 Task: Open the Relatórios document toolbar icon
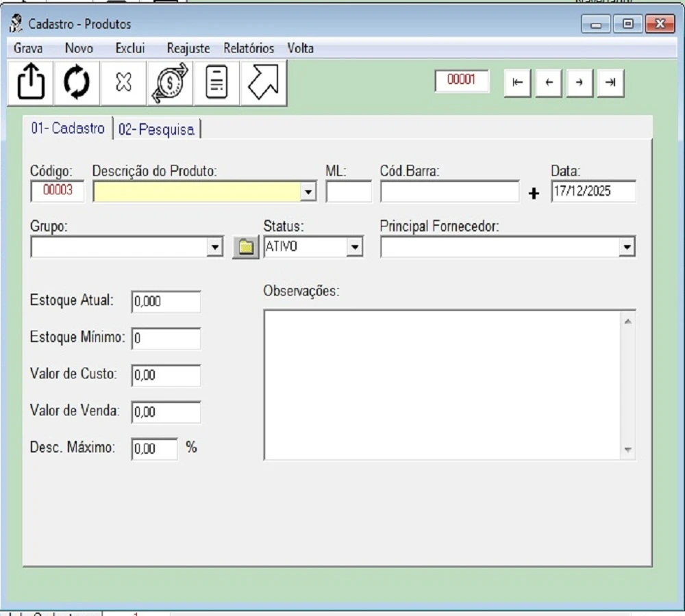[x=217, y=83]
